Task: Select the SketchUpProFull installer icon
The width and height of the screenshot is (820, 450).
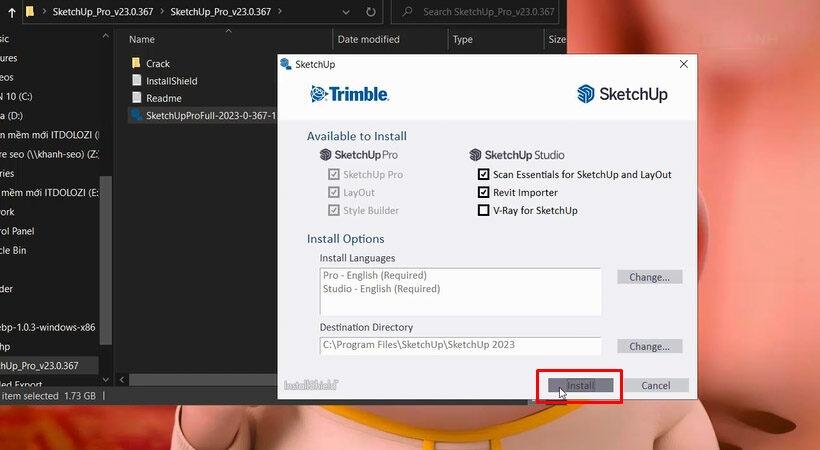Action: pos(137,116)
